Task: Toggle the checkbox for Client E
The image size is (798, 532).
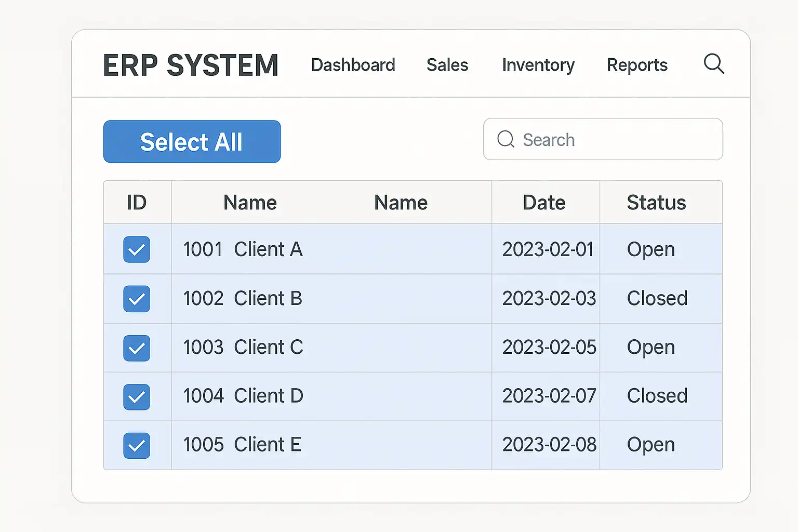Action: pyautogui.click(x=137, y=445)
